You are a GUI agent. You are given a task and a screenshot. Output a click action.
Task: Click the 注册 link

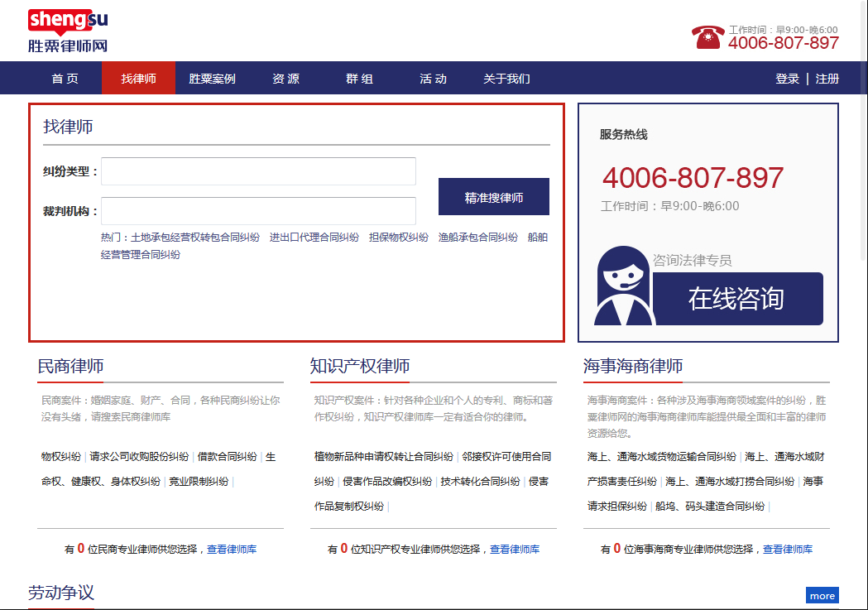827,79
